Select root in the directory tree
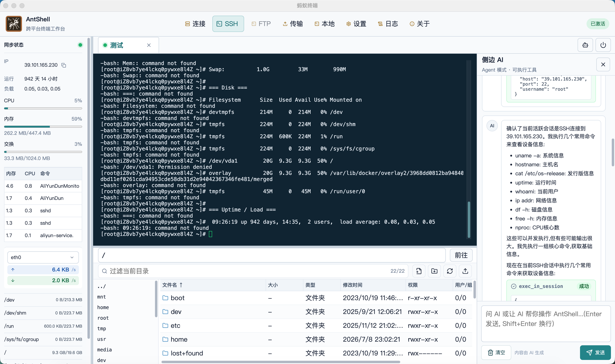Screen dimensions: 615x364 [103, 318]
